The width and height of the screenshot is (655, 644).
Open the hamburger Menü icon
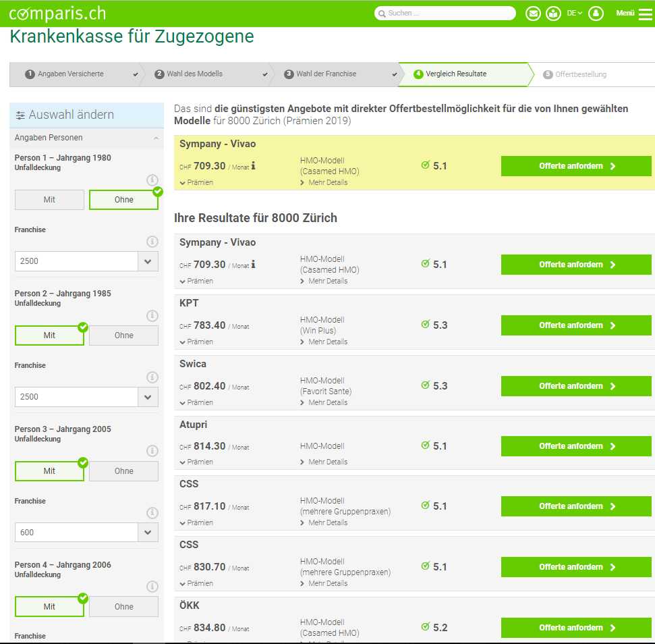pyautogui.click(x=646, y=14)
